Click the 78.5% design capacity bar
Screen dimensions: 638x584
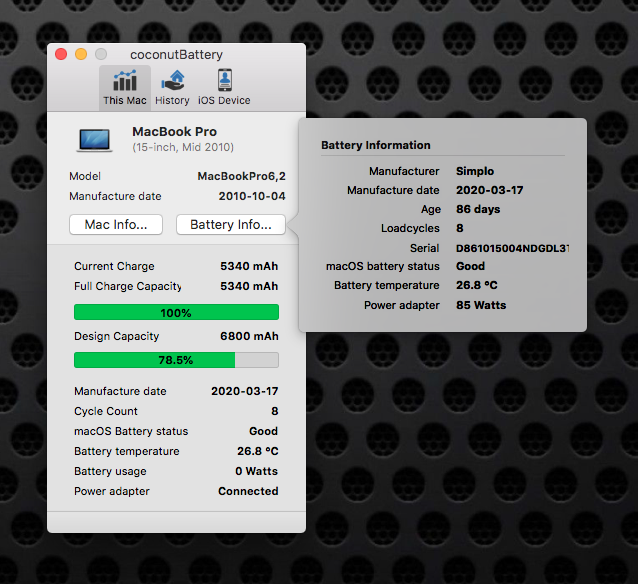coord(176,360)
